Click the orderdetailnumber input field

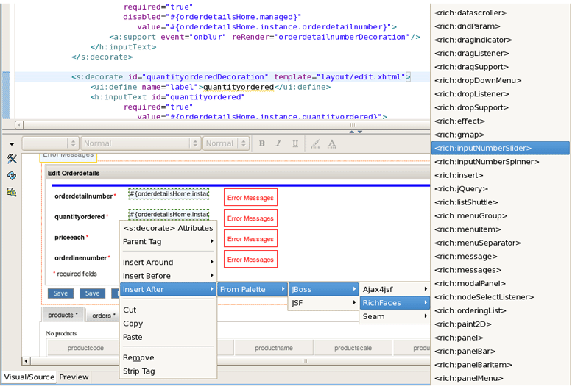click(x=169, y=194)
